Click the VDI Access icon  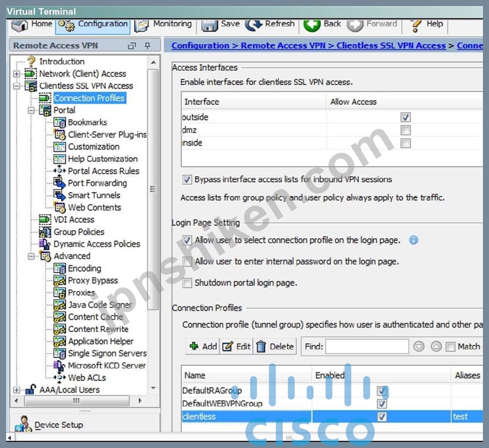click(x=45, y=220)
